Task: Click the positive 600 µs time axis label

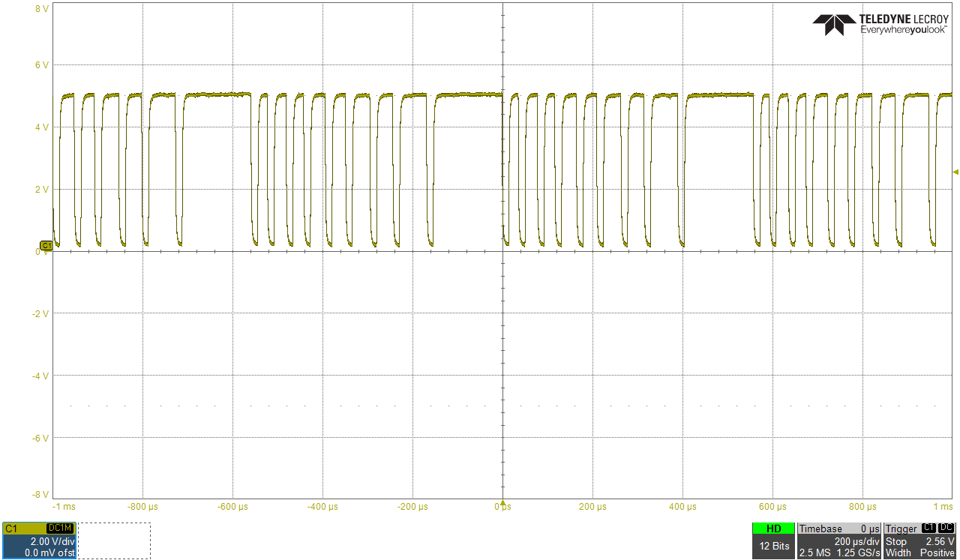Action: (772, 507)
